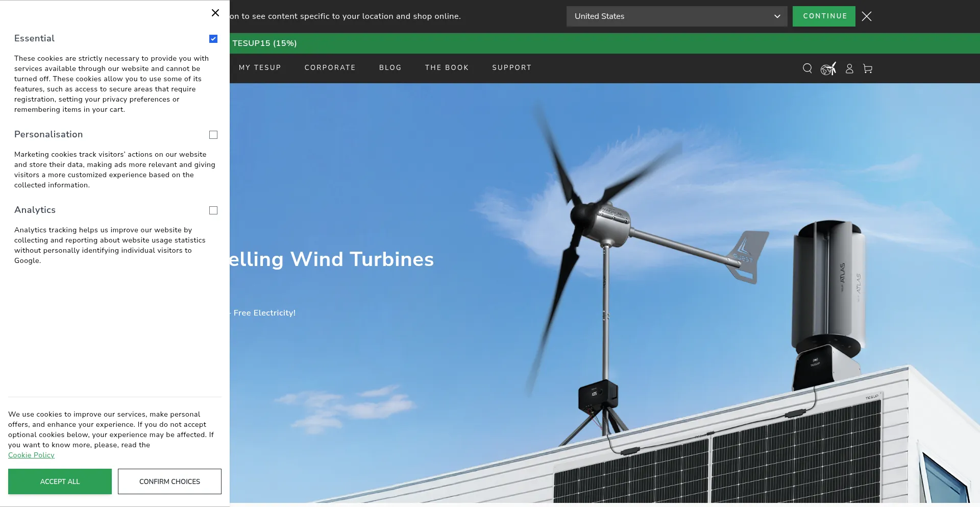980x507 pixels.
Task: Open the CORPORATE menu item
Action: click(x=330, y=67)
